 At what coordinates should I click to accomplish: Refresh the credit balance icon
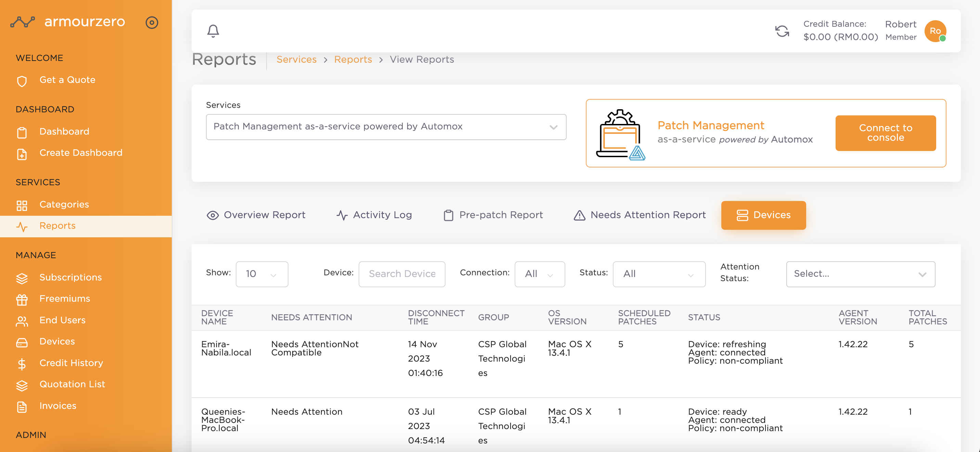pos(782,31)
